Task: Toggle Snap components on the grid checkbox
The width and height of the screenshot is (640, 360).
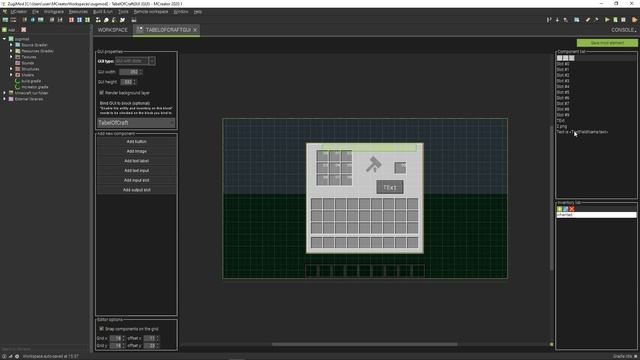Action: click(102, 329)
